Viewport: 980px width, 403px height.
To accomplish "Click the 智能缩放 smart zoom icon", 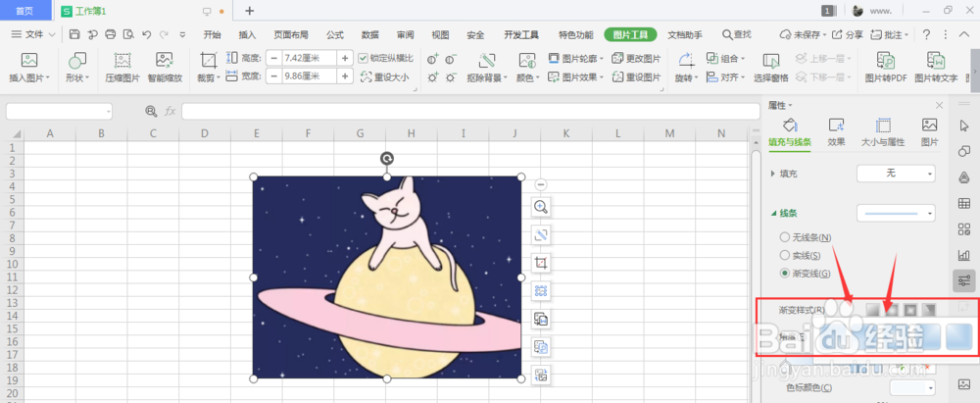I will (165, 60).
